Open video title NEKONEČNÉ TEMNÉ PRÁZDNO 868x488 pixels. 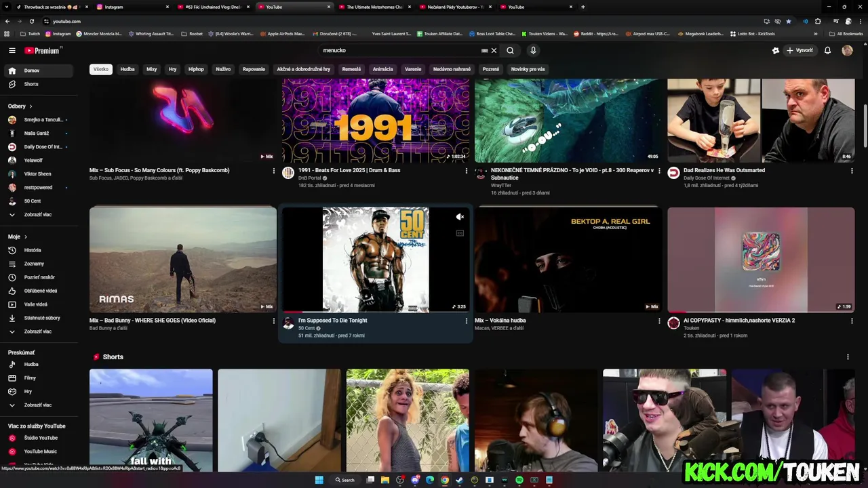(572, 174)
